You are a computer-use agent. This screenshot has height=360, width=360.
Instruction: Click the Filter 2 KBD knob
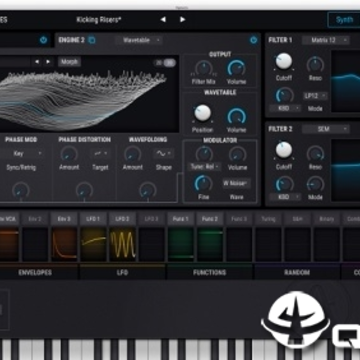tap(284, 184)
